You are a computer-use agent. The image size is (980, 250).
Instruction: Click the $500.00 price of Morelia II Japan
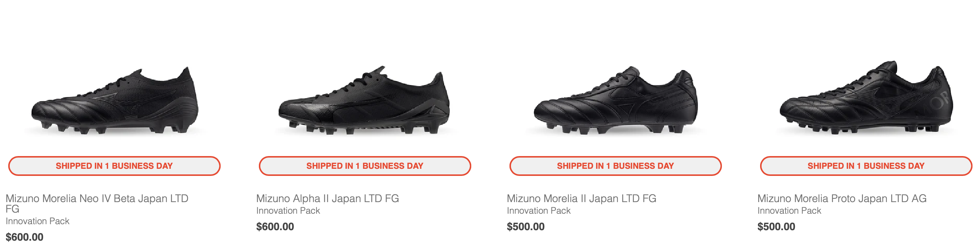tap(526, 226)
